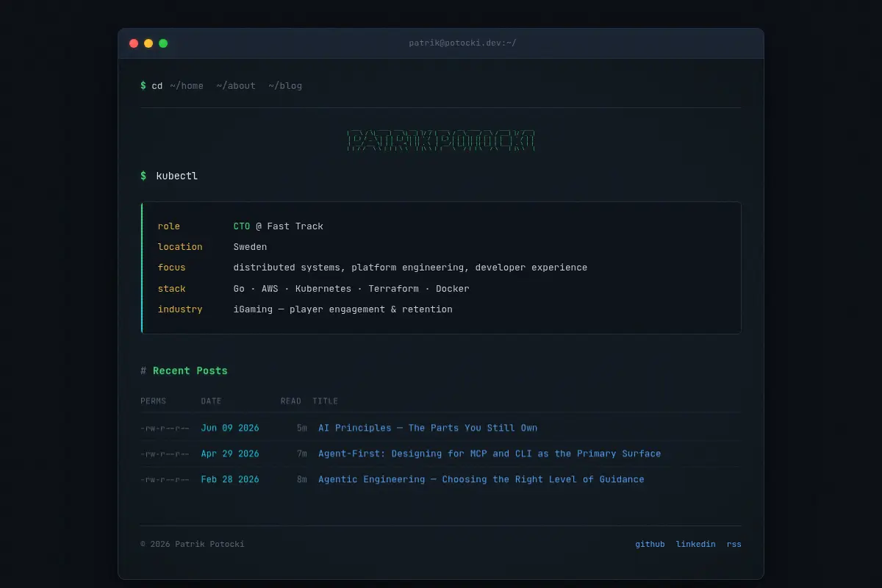Subscribe via the rss link
Viewport: 882px width, 588px height.
pos(734,545)
